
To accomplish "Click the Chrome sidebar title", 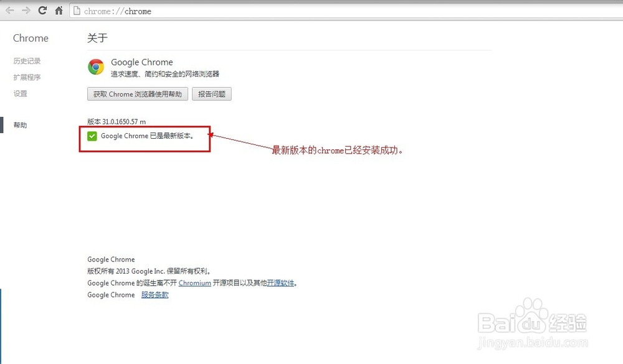I will pos(31,38).
